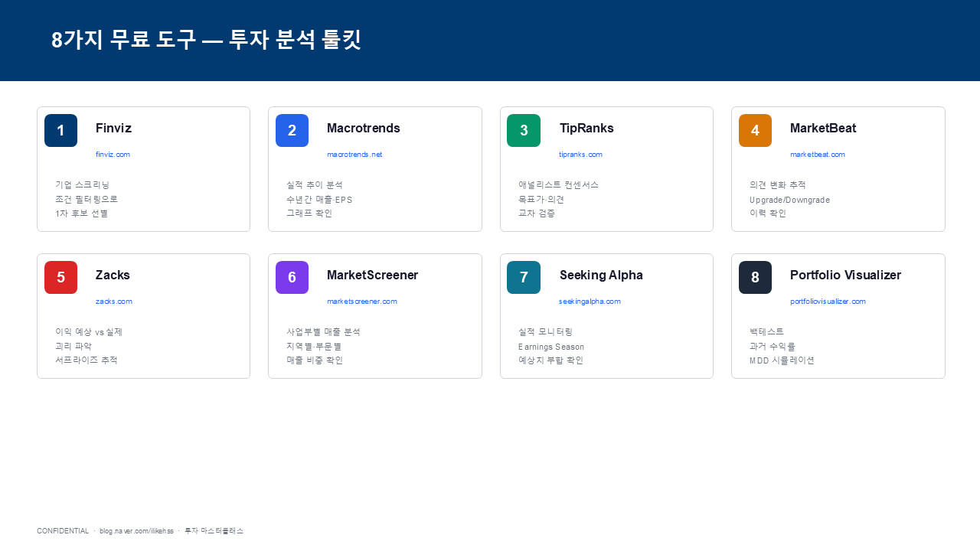
Task: Click the footer blog.naver.com/ilikehss address
Action: pyautogui.click(x=136, y=531)
